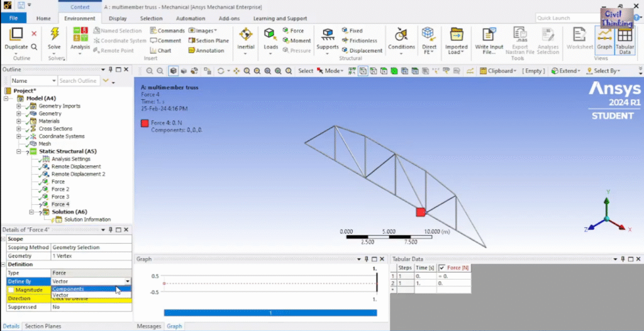Select Force 3 in the outline tree
Image resolution: width=644 pixels, height=331 pixels.
click(60, 197)
